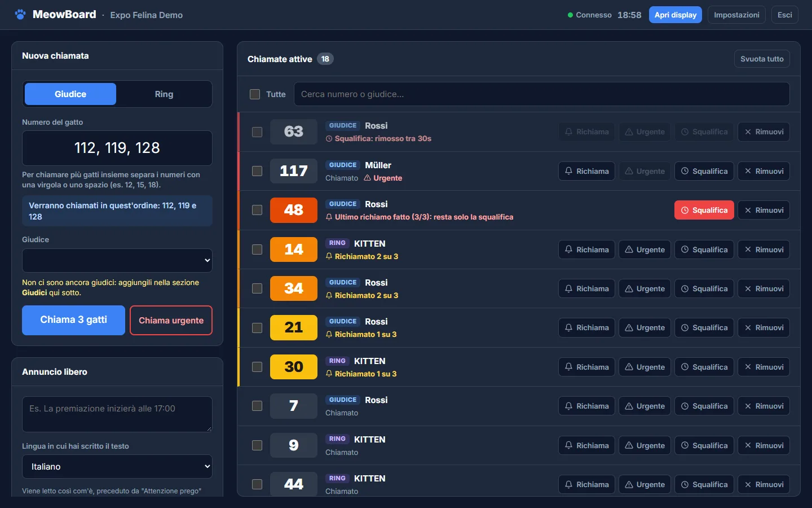Viewport: 812px width, 508px height.
Task: Switch to the Ring tab
Action: coord(164,94)
